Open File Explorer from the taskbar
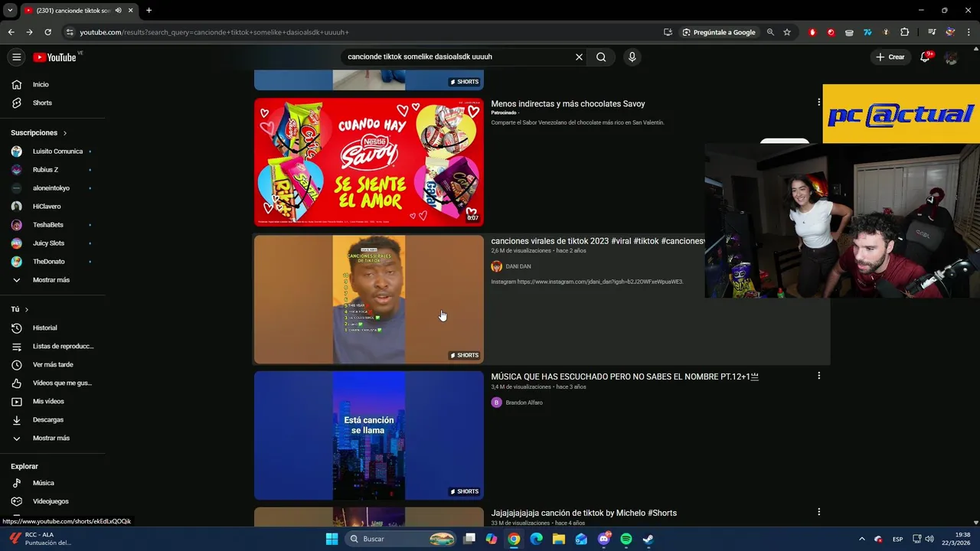Viewport: 980px width, 551px height. (559, 539)
